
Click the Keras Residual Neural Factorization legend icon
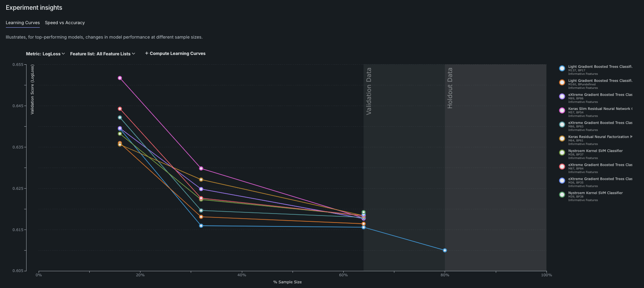click(562, 139)
